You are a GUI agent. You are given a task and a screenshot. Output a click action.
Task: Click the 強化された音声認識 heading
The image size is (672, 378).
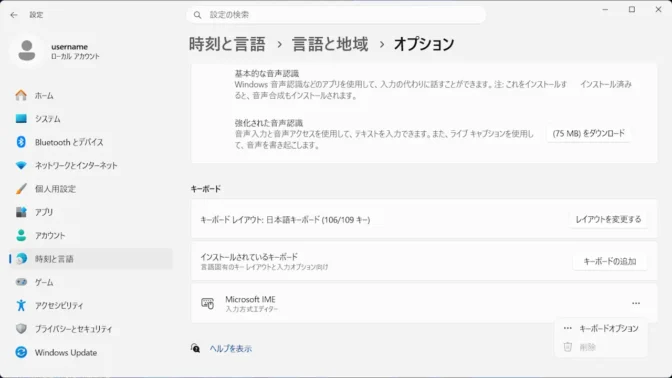pyautogui.click(x=269, y=123)
